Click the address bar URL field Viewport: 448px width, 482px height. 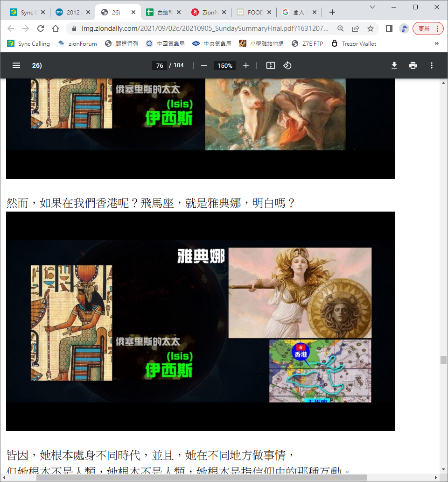[x=205, y=28]
